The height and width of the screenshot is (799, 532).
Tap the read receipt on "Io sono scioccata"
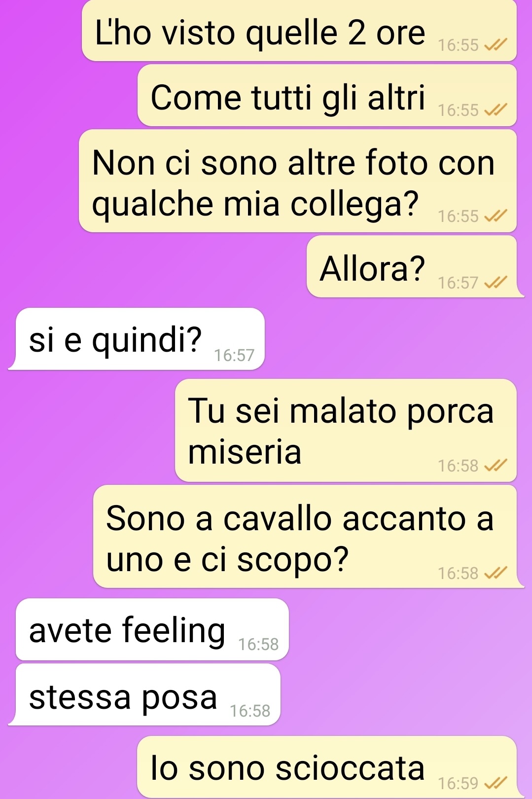(496, 783)
